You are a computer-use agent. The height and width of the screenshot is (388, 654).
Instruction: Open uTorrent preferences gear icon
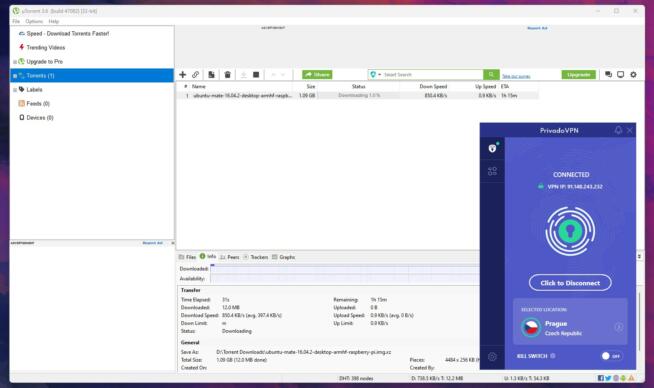[634, 75]
